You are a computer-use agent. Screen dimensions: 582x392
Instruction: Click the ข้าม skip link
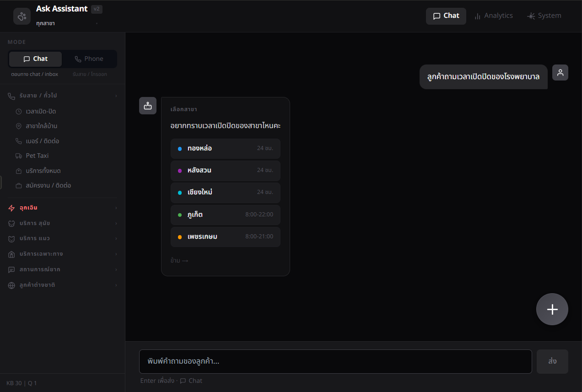pos(179,260)
